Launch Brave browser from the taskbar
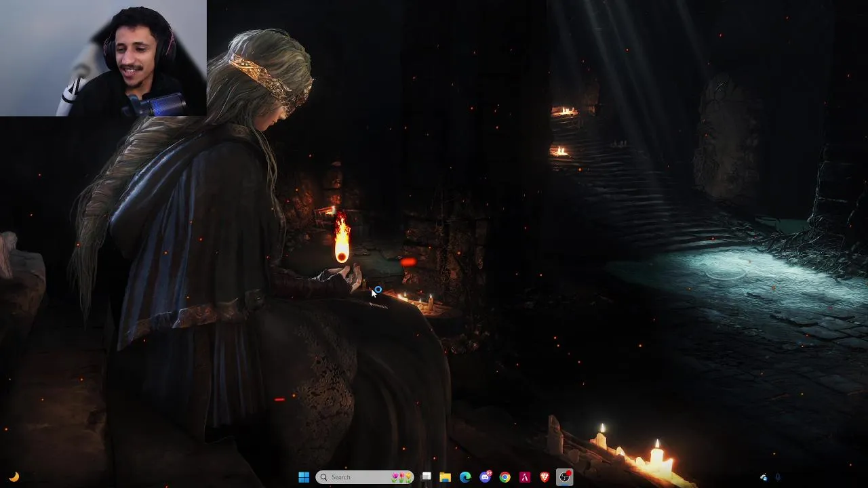Viewport: 868px width, 488px height. click(545, 477)
